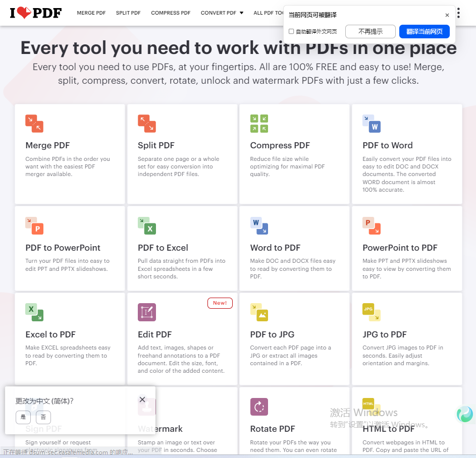Click the 更改为中文 (简体)? prompt text

pyautogui.click(x=44, y=401)
